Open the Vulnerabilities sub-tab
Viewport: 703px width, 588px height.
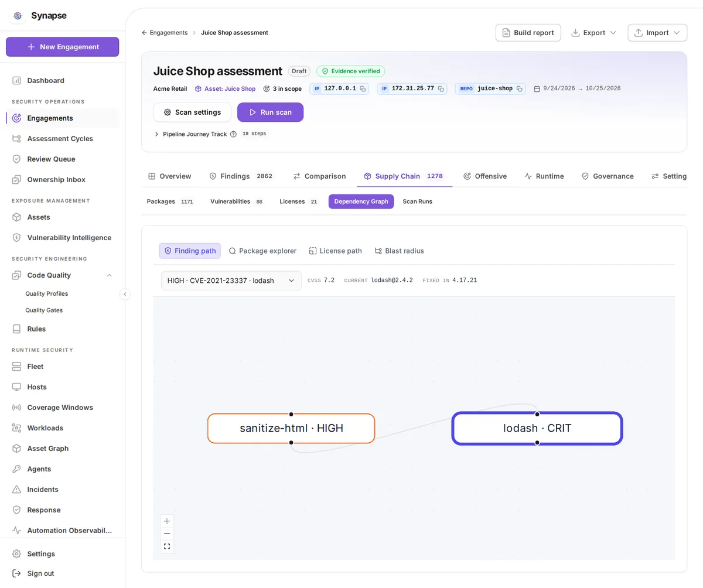click(x=237, y=201)
